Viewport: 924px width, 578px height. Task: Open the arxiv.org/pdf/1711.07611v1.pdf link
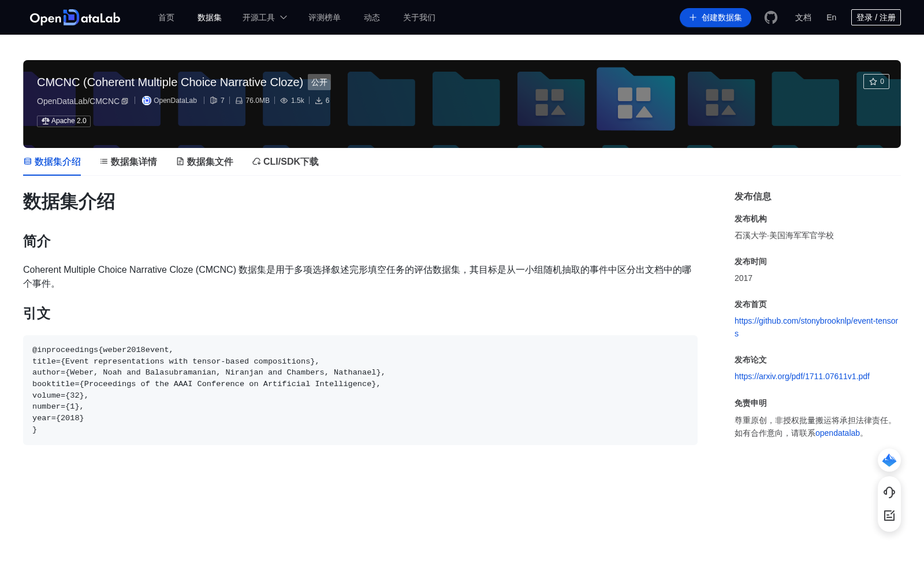[x=802, y=376]
